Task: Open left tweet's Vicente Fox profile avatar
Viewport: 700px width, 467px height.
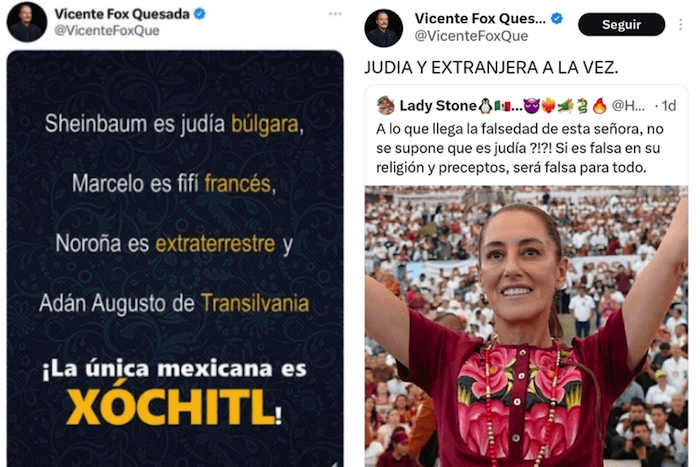Action: point(27,22)
